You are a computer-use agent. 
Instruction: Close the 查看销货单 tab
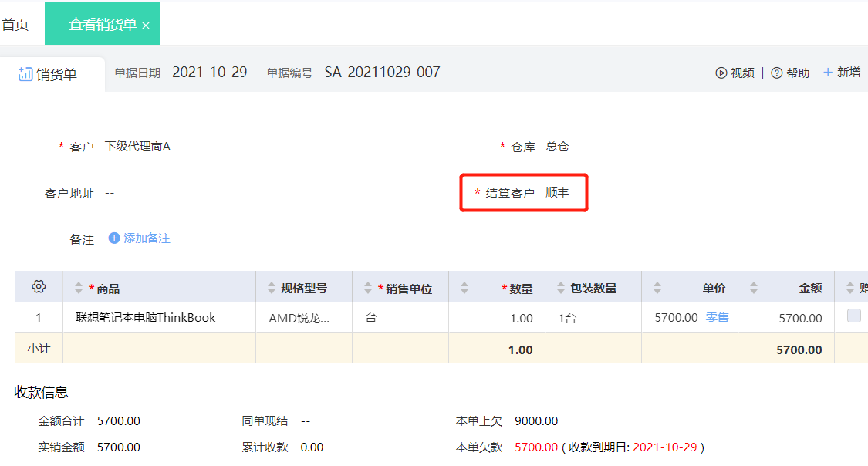coord(146,25)
